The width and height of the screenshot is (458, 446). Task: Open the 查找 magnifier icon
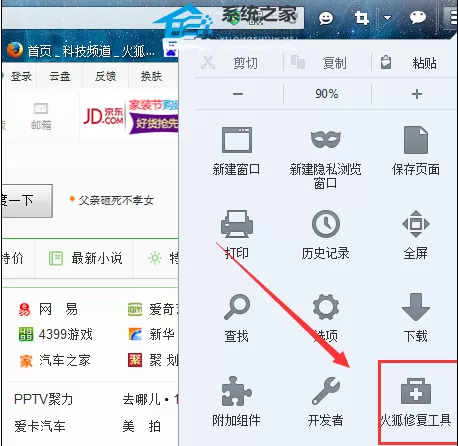pos(237,307)
